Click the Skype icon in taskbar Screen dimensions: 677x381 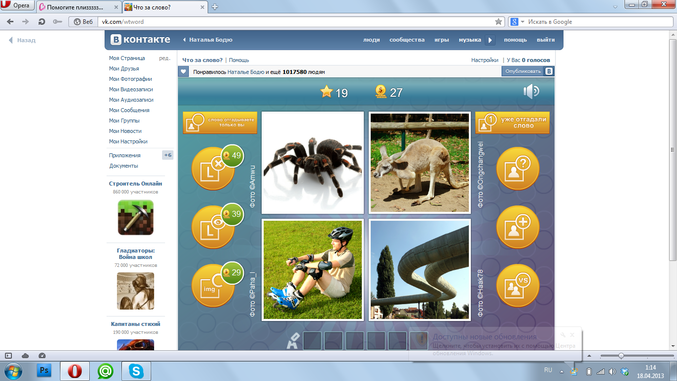click(x=136, y=371)
